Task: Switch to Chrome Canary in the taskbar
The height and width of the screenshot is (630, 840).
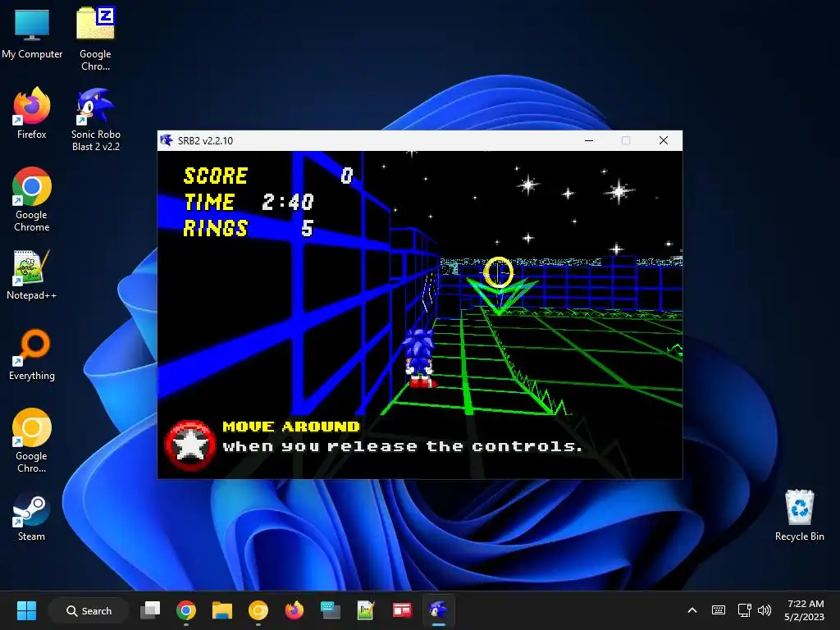Action: click(258, 610)
